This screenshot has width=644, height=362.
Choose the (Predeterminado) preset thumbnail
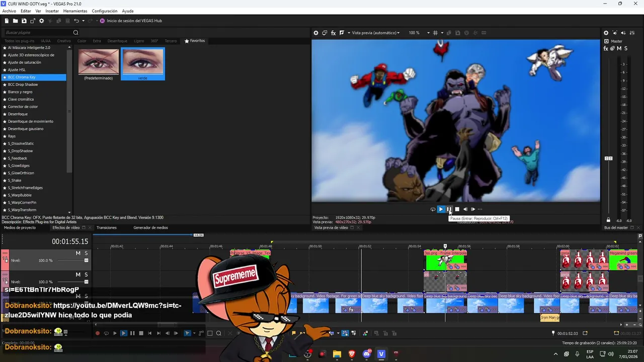click(x=99, y=64)
